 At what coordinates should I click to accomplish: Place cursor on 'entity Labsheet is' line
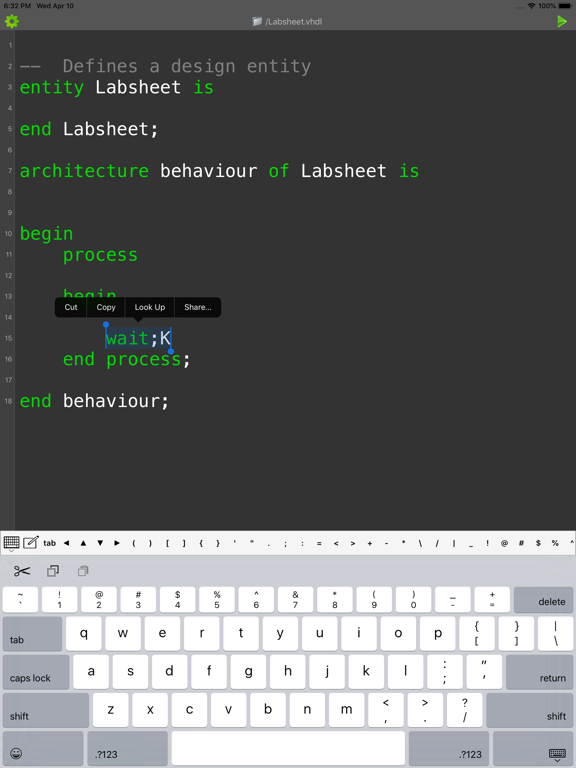(x=117, y=88)
